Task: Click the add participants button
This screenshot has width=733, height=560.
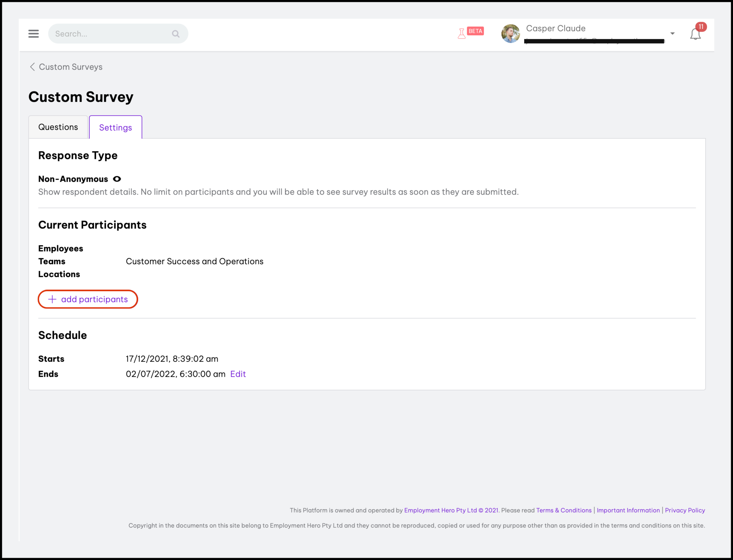Action: pos(88,299)
